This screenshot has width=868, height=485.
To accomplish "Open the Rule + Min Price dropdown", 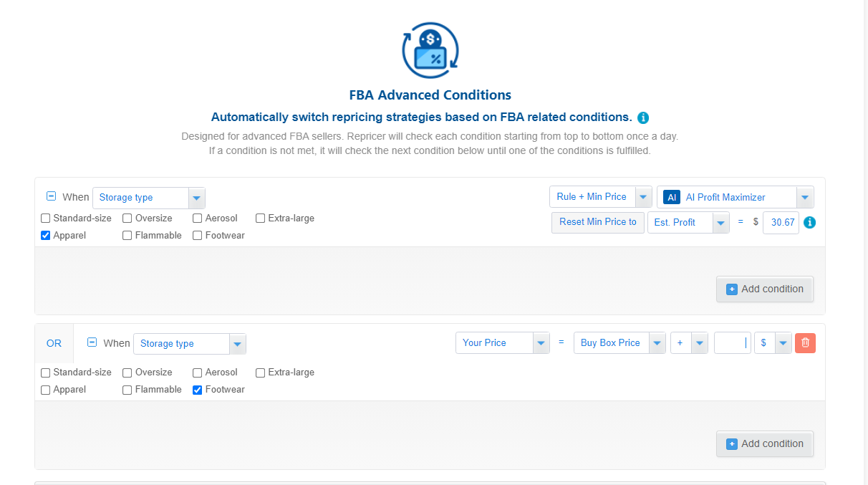I will 601,197.
